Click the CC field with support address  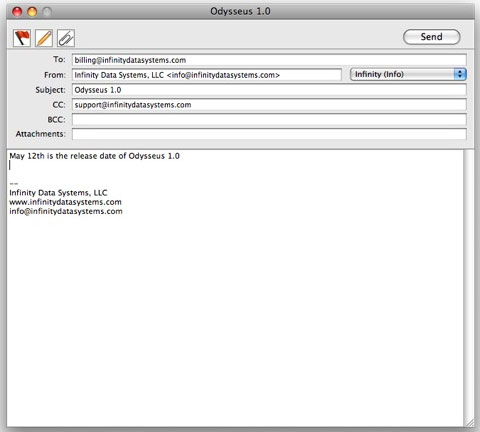coord(269,105)
